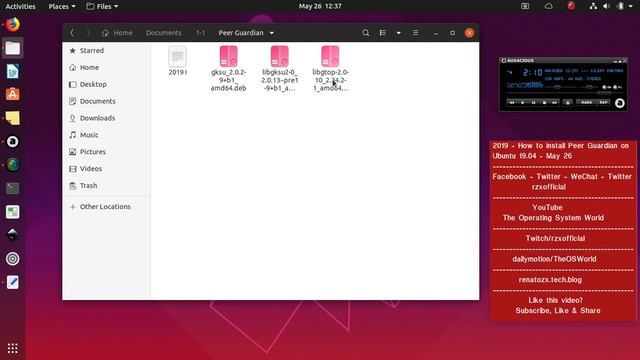
Task: Go to Home in the path bar
Action: [x=118, y=33]
